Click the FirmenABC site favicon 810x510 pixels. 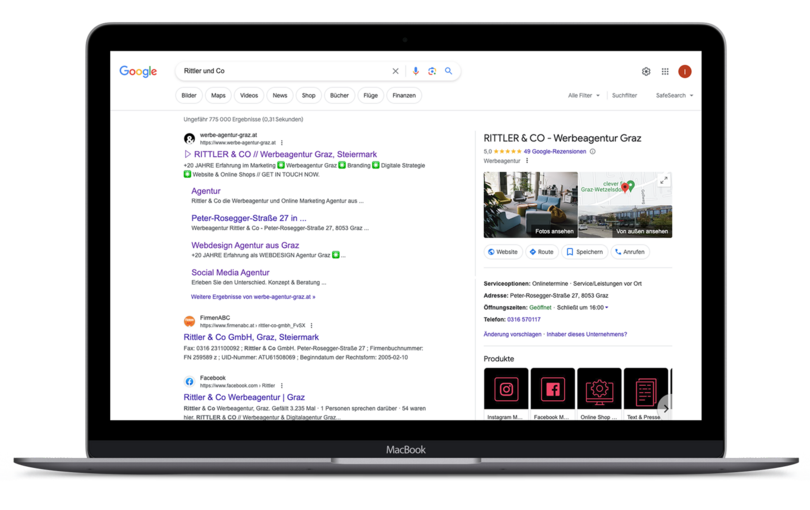pos(190,321)
